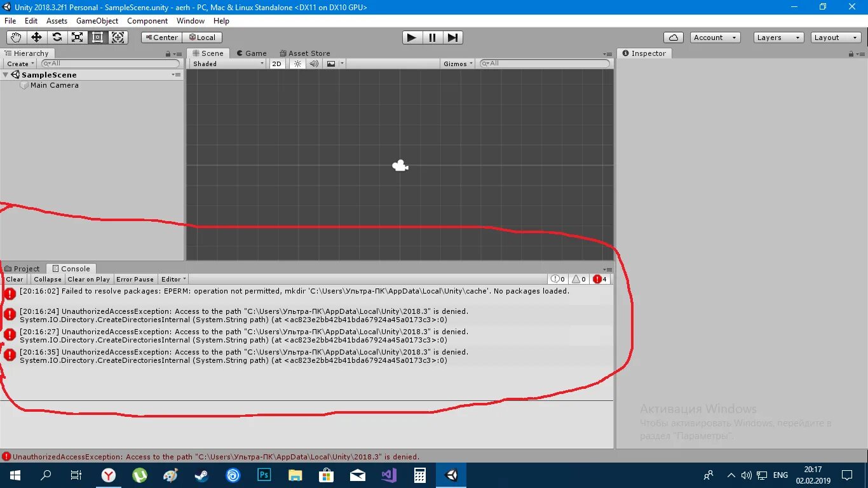The height and width of the screenshot is (488, 868).
Task: Switch to the Console tab
Action: (72, 269)
